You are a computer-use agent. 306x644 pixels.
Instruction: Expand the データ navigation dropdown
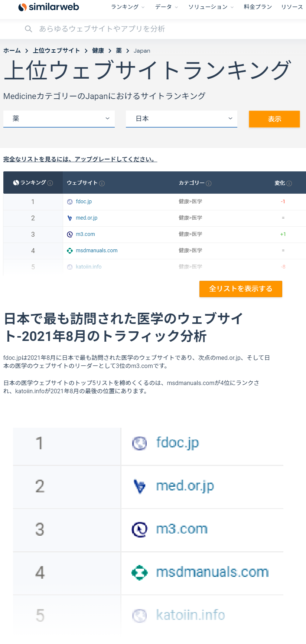(163, 7)
